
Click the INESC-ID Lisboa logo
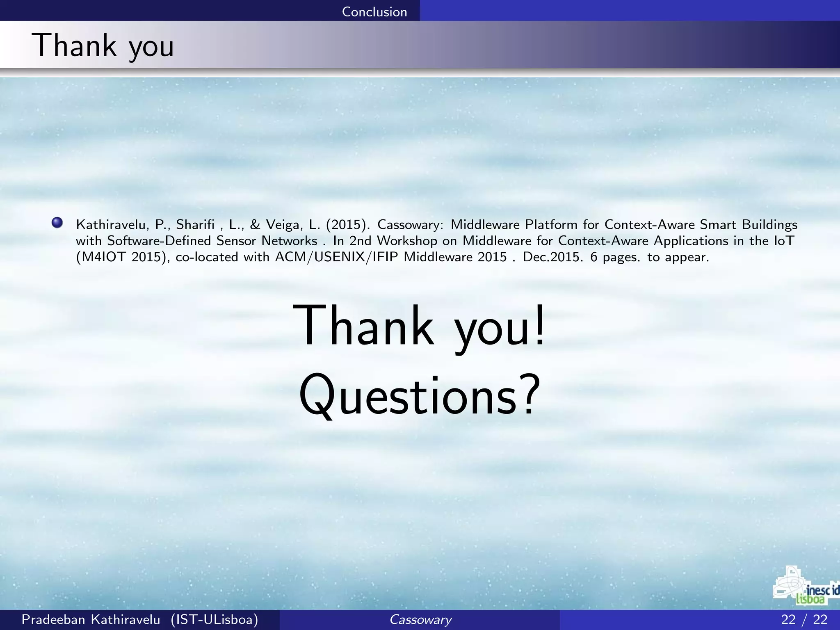click(806, 585)
